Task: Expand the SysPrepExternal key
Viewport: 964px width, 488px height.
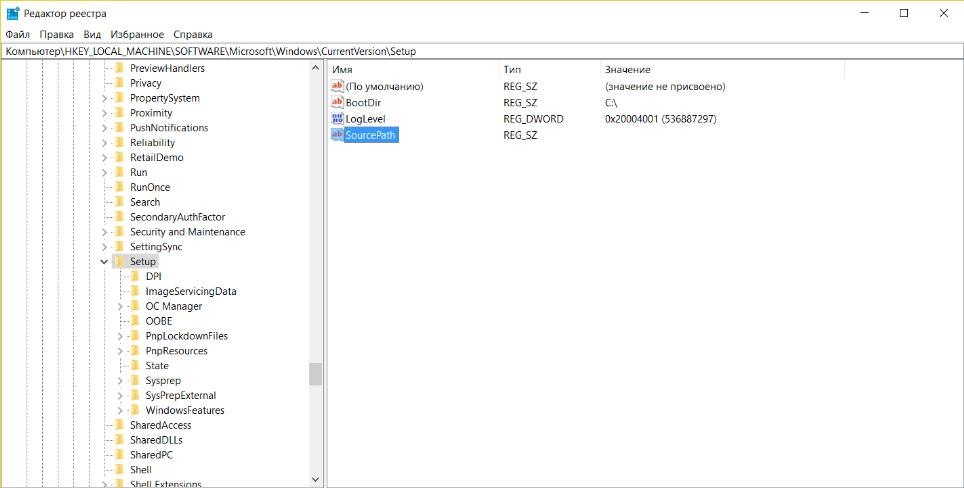Action: 120,395
